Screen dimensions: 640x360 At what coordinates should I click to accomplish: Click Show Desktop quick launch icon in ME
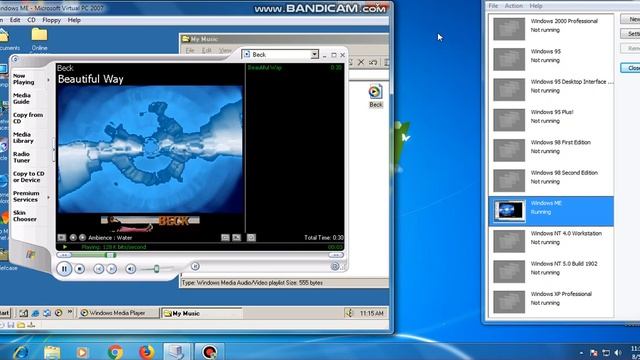24,313
